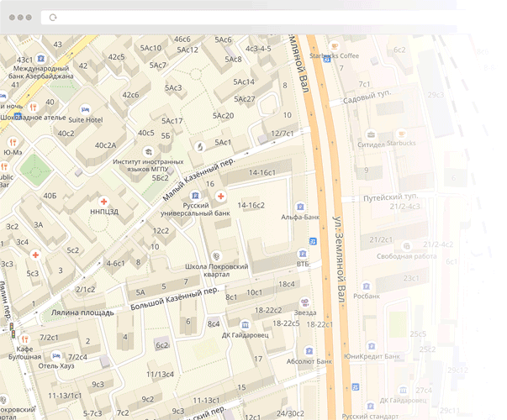Open the Звезда cinema icon
This screenshot has width=507, height=420.
(x=304, y=302)
